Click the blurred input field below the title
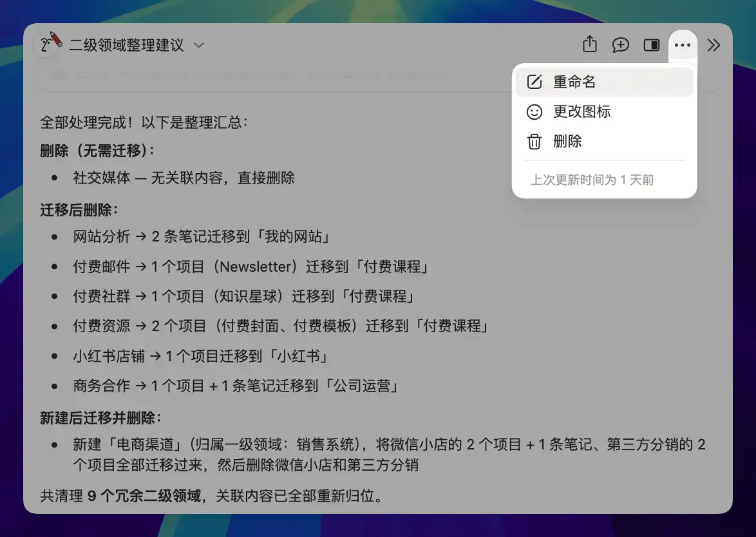 pos(258,75)
